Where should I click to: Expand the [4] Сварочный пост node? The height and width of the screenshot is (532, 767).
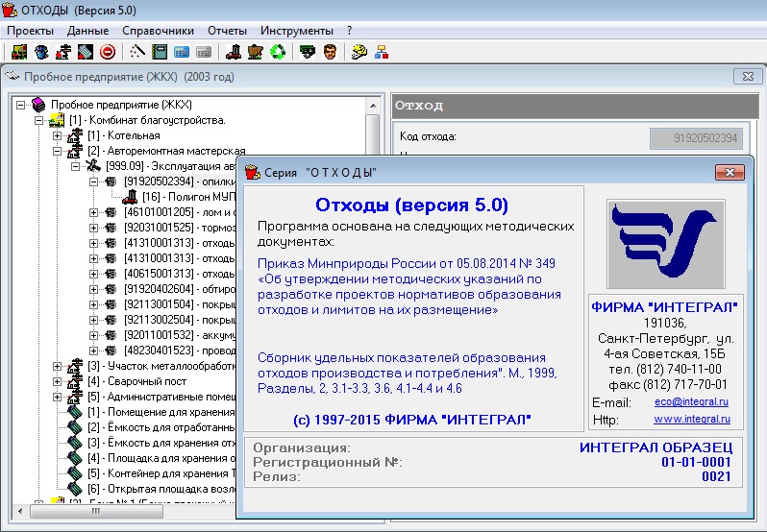(x=57, y=381)
